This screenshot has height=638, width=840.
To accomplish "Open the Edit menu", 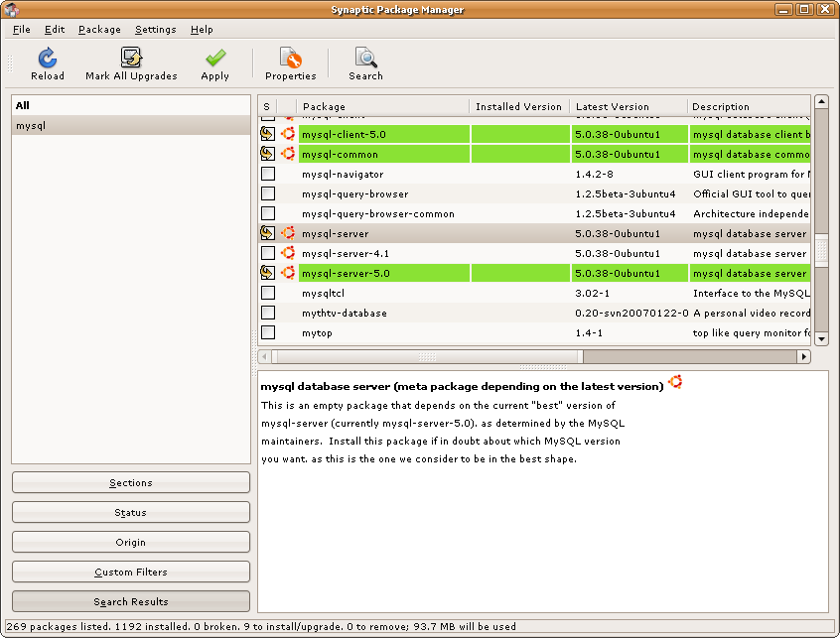I will coord(55,30).
